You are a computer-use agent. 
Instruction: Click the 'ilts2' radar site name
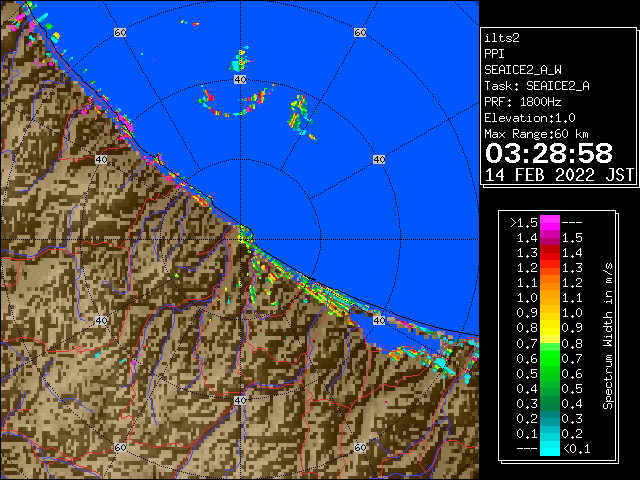coord(502,38)
